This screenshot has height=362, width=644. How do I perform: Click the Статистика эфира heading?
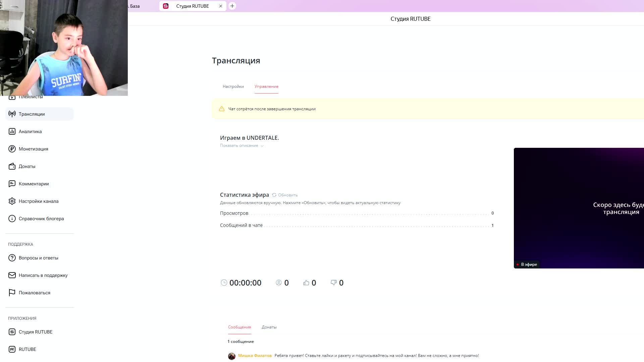click(x=245, y=195)
